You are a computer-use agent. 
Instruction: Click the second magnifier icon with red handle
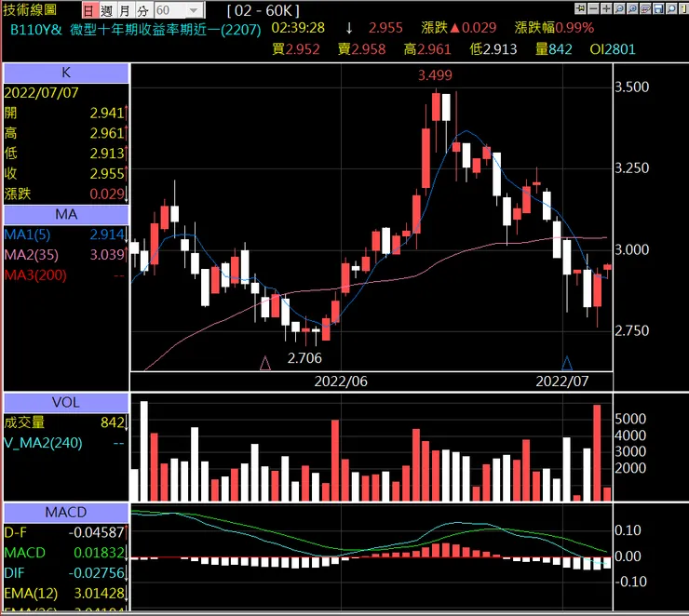pos(632,8)
